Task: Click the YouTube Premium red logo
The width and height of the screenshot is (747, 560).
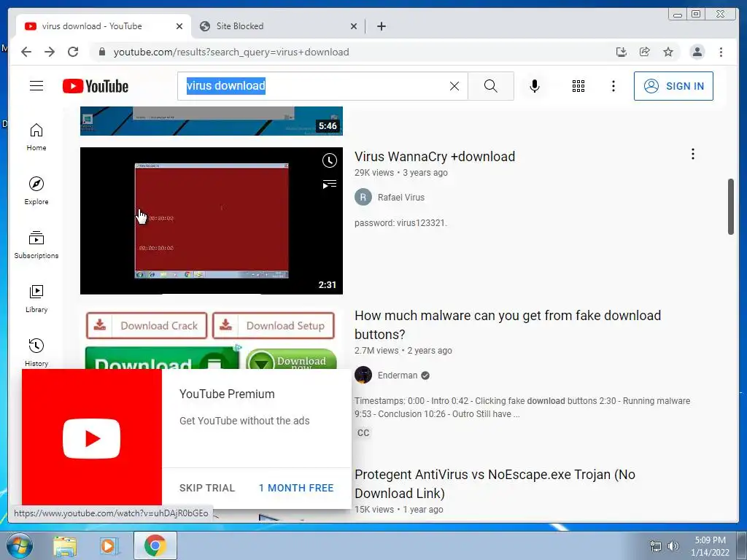Action: (x=91, y=438)
